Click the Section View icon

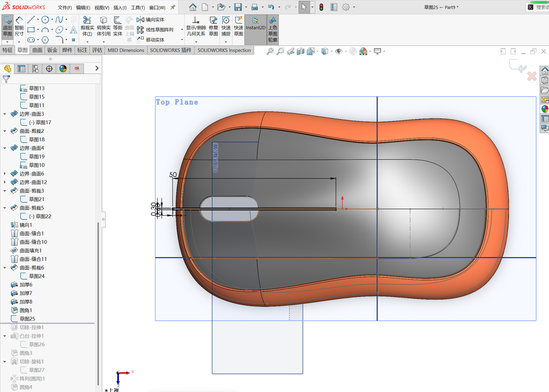click(300, 51)
